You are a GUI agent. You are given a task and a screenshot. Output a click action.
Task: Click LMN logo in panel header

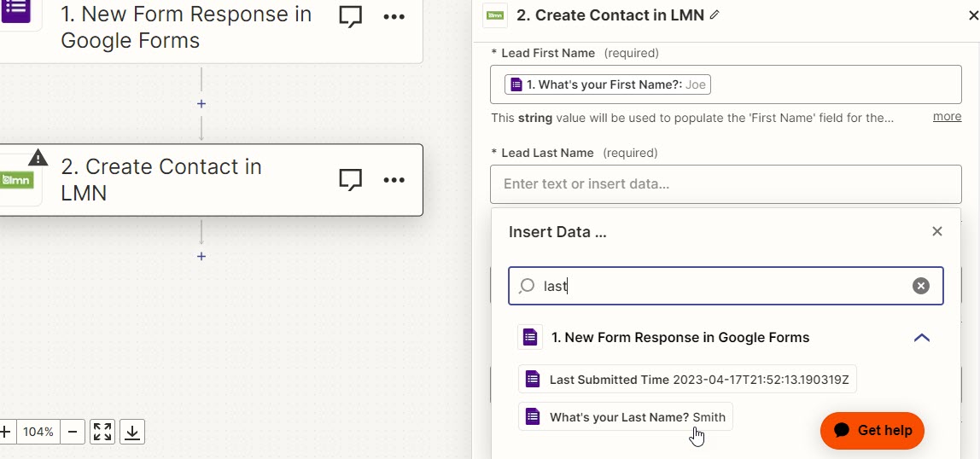tap(495, 15)
